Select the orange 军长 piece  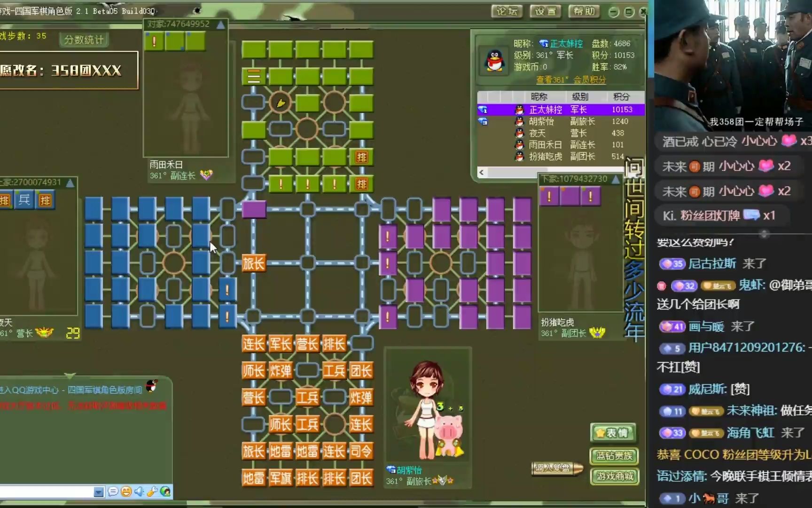281,344
